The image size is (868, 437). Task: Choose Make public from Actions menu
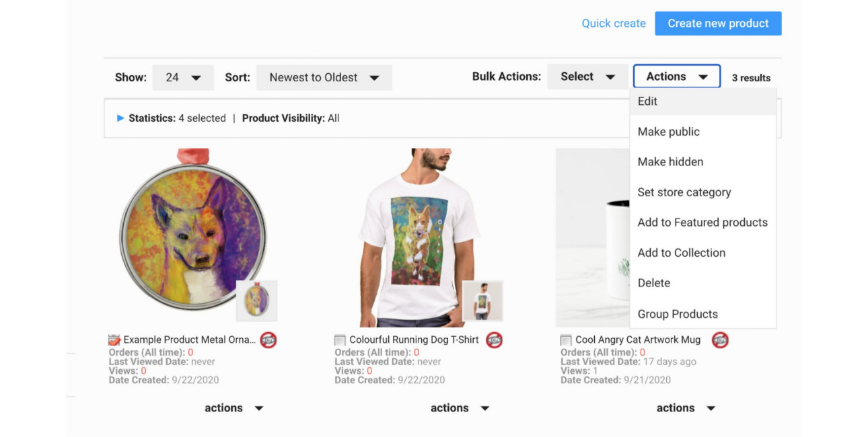pos(669,132)
